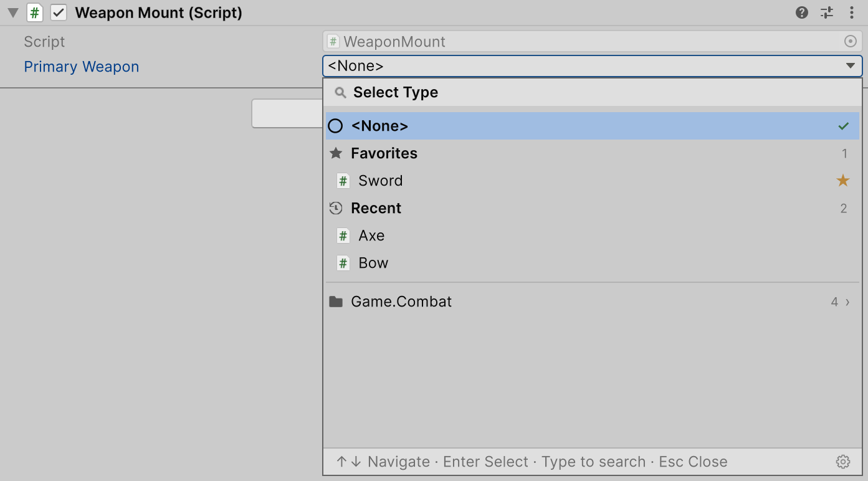Click the Game.Combat folder icon
This screenshot has width=868, height=481.
336,302
